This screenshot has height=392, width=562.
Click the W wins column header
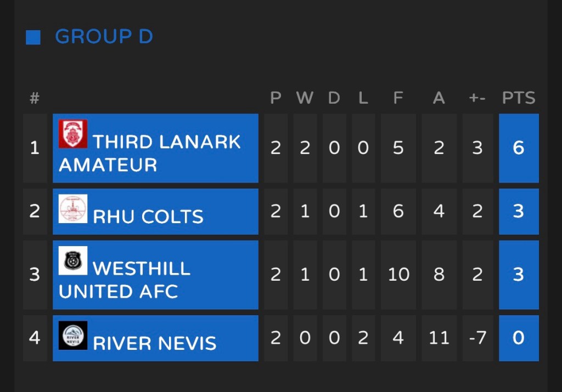coord(305,98)
